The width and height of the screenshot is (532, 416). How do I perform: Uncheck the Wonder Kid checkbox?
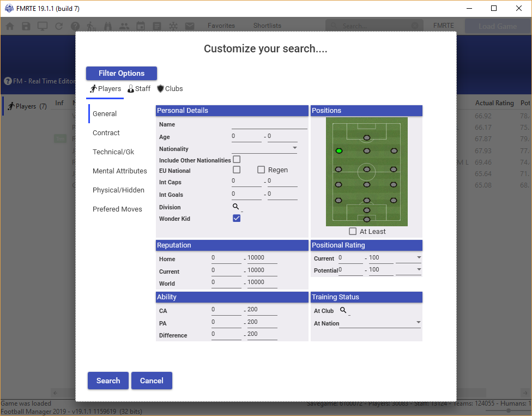click(x=237, y=218)
